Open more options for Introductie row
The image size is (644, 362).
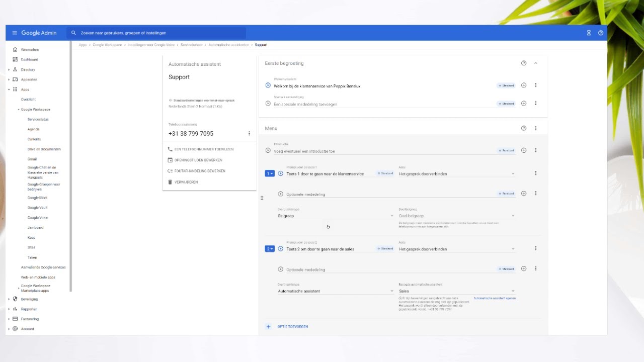tap(536, 150)
